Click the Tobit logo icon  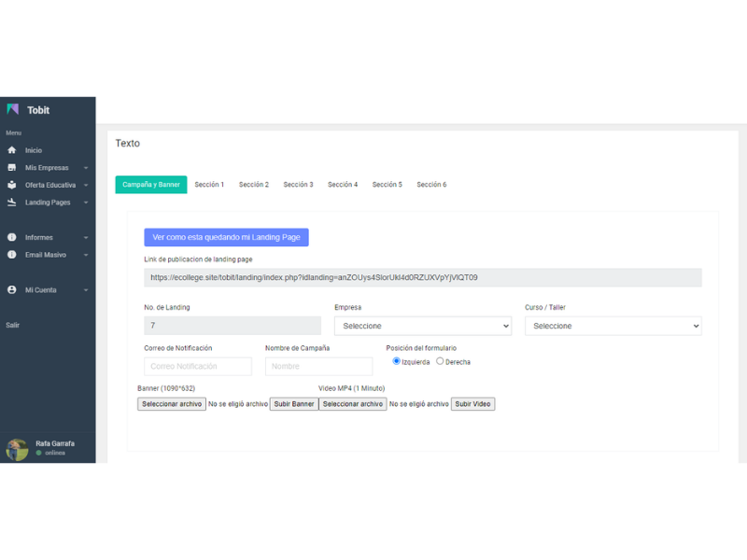click(13, 110)
